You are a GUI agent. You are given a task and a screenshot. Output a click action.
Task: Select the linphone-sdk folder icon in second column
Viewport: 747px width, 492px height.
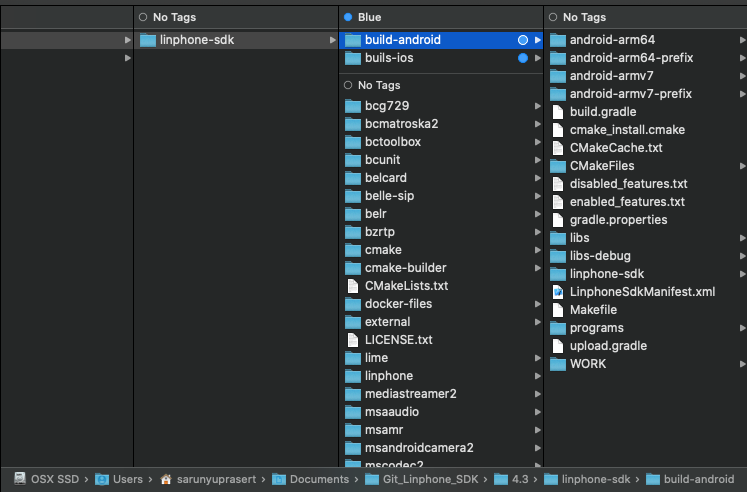click(148, 40)
